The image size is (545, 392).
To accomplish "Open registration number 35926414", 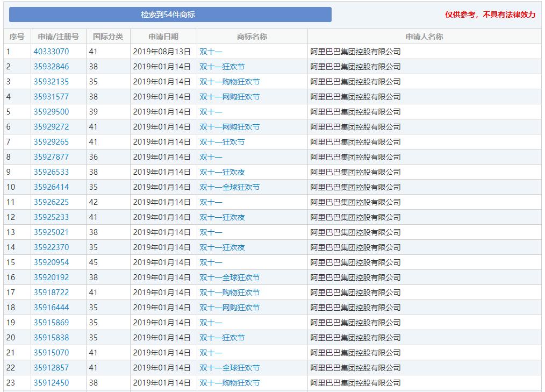I will 51,187.
